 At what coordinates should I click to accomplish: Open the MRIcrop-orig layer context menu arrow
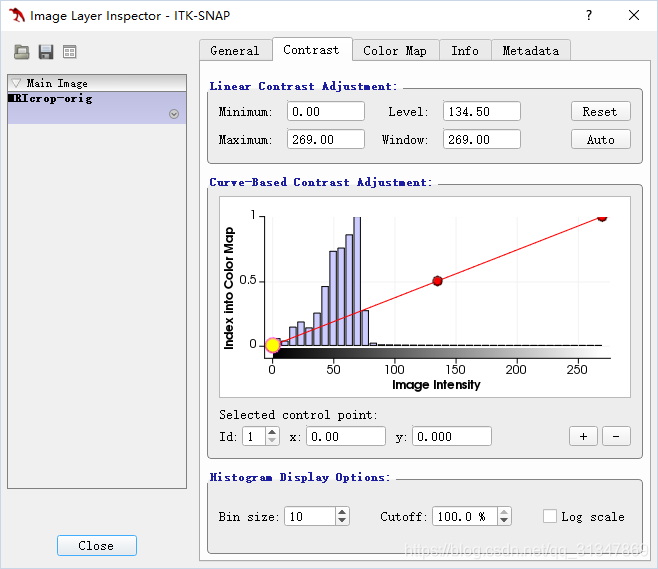coord(174,114)
